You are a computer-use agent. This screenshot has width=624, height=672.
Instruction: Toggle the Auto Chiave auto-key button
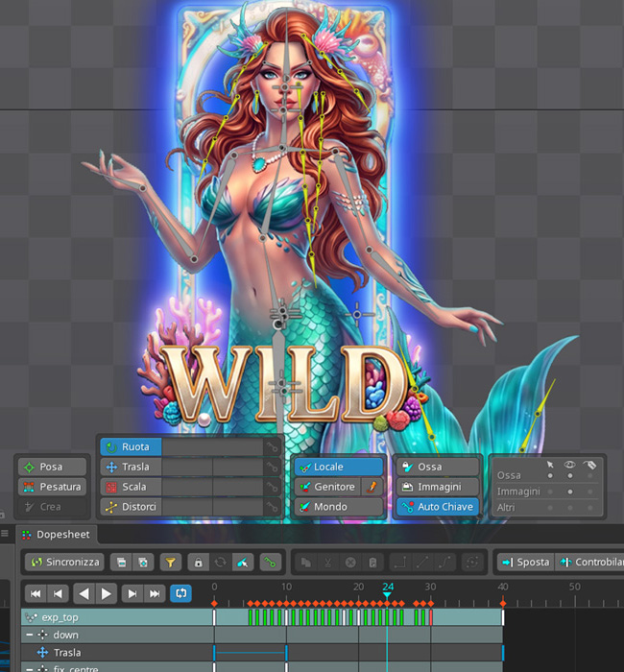tap(437, 507)
